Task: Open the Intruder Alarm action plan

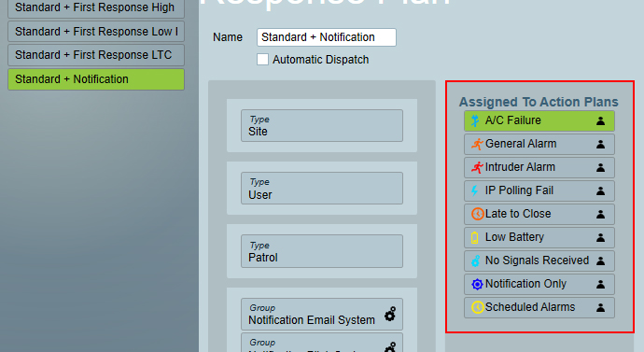Action: coord(539,167)
